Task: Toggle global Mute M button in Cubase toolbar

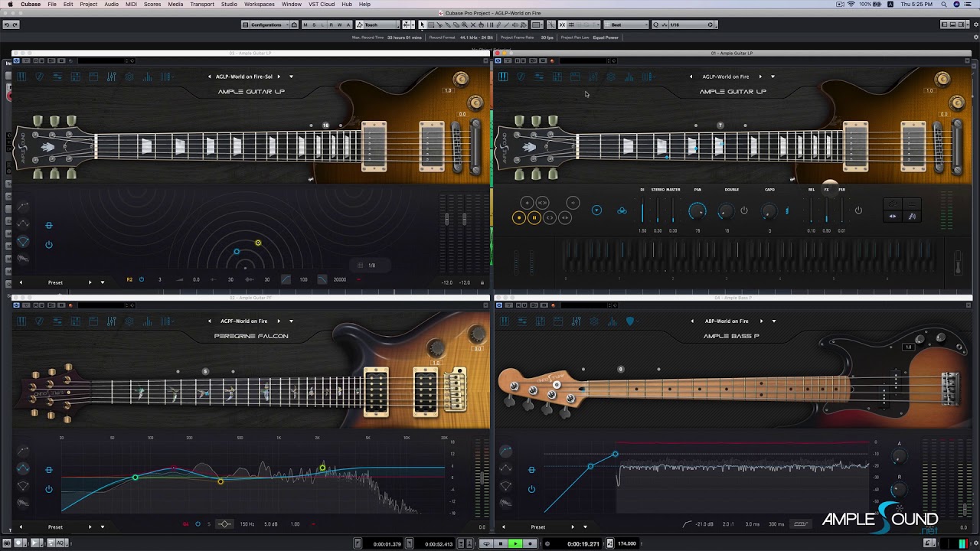Action: pyautogui.click(x=305, y=24)
